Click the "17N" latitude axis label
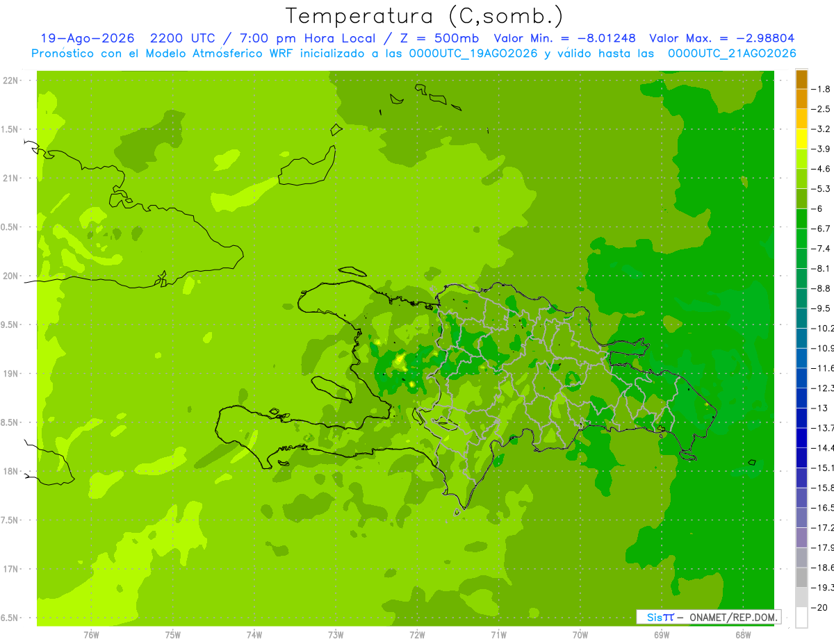The height and width of the screenshot is (644, 834). click(x=10, y=569)
